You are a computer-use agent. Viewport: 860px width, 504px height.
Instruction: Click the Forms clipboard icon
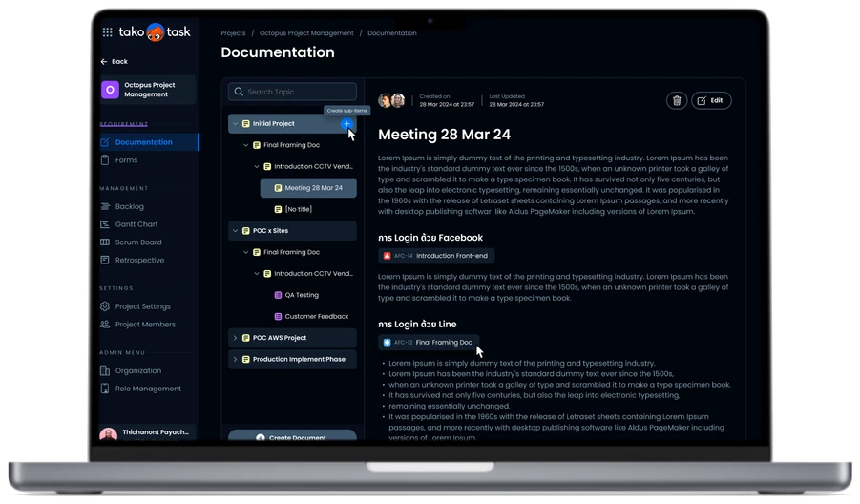[105, 160]
